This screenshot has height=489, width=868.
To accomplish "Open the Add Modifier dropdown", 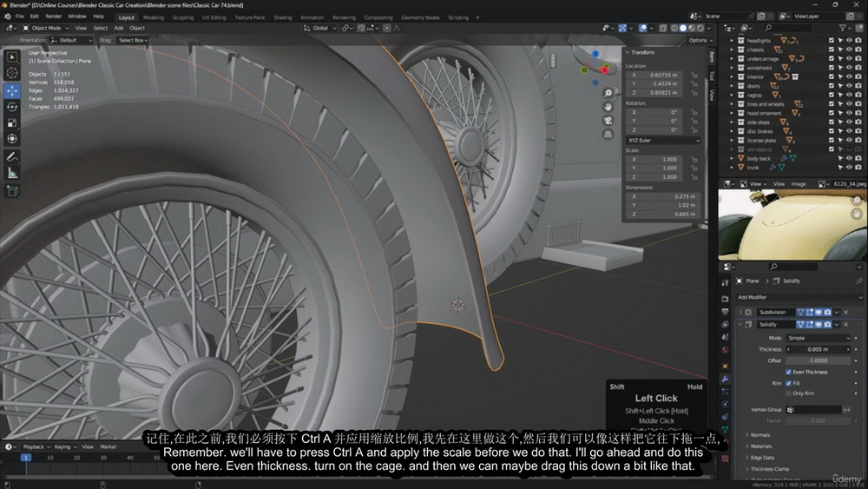I will point(799,297).
